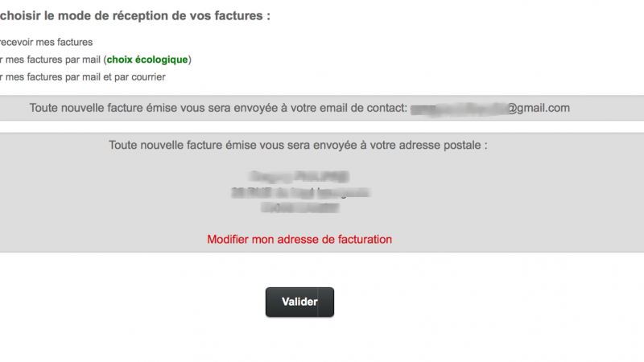This screenshot has height=362, width=644.
Task: Open the Modifier mon adresse de facturation link
Action: [299, 239]
